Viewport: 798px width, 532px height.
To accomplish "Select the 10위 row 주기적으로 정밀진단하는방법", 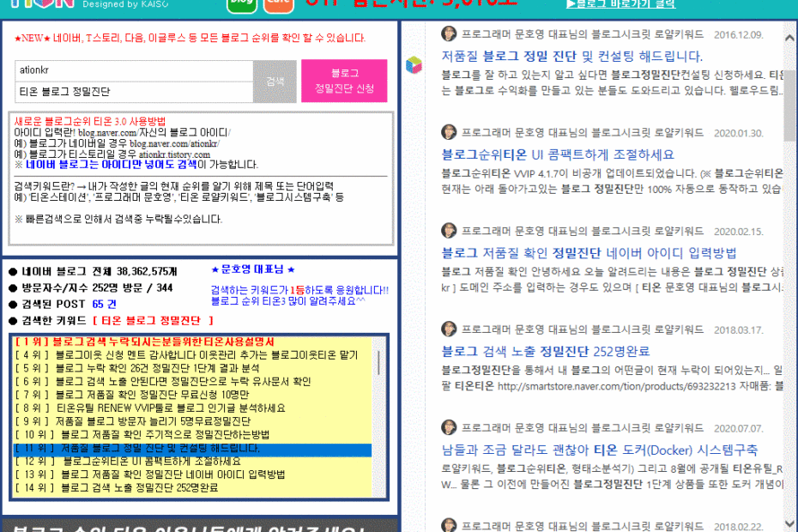I will pyautogui.click(x=192, y=434).
